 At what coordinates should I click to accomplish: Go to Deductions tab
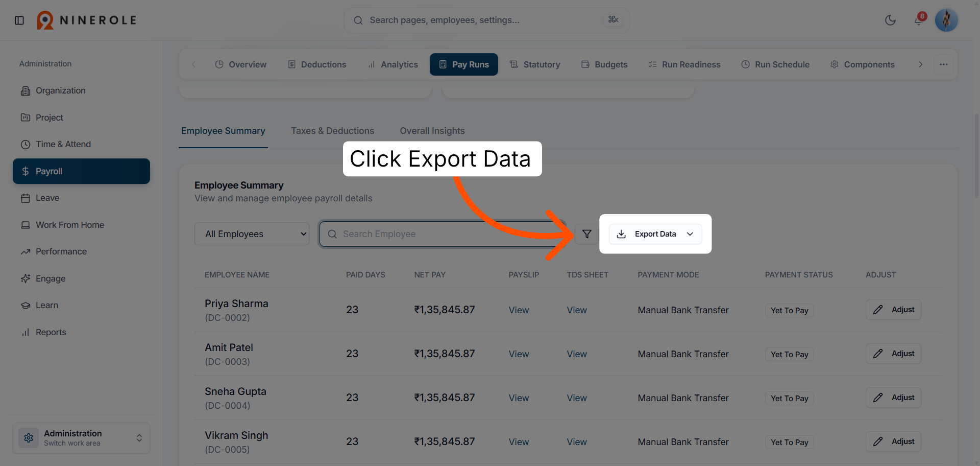tap(317, 64)
